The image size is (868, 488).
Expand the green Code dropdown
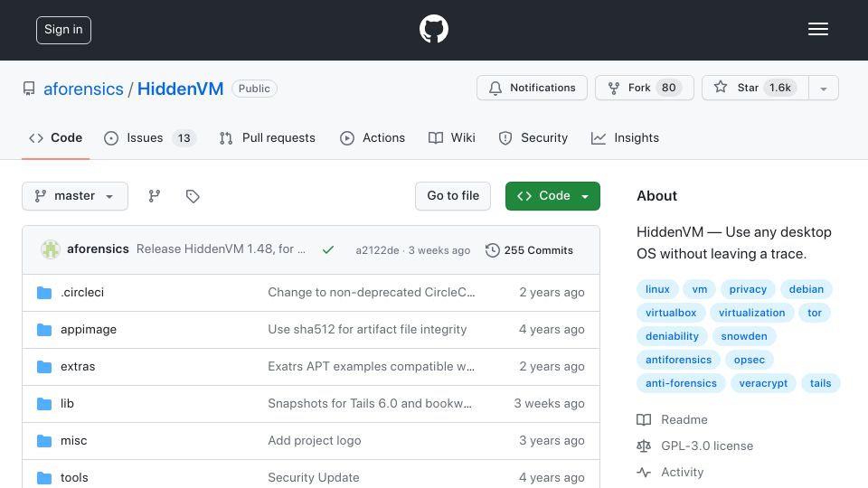[552, 196]
